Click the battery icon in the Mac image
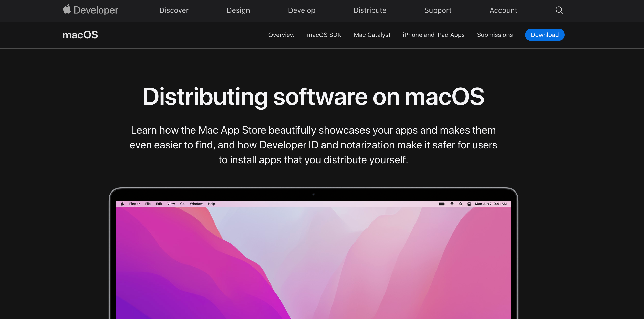This screenshot has width=644, height=319. (442, 204)
